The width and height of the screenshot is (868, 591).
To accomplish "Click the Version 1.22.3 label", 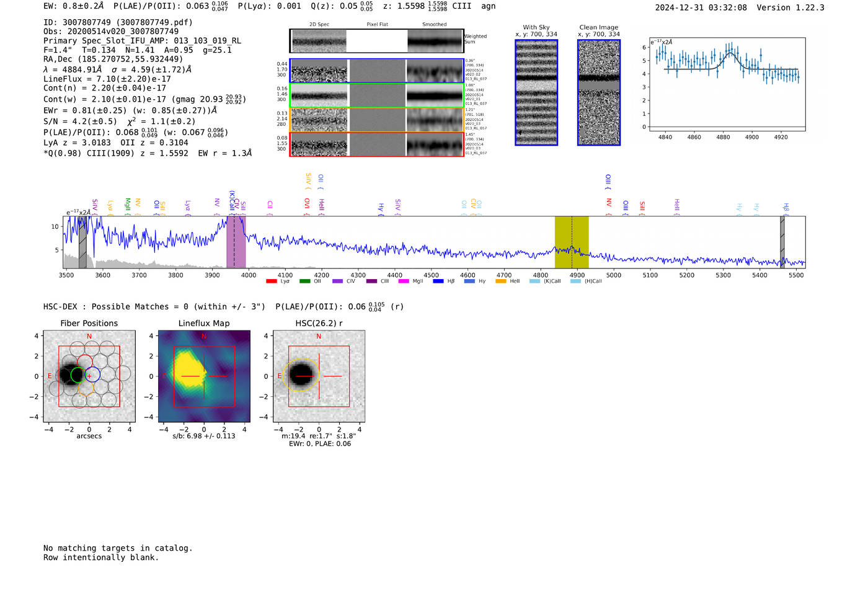I will point(790,8).
